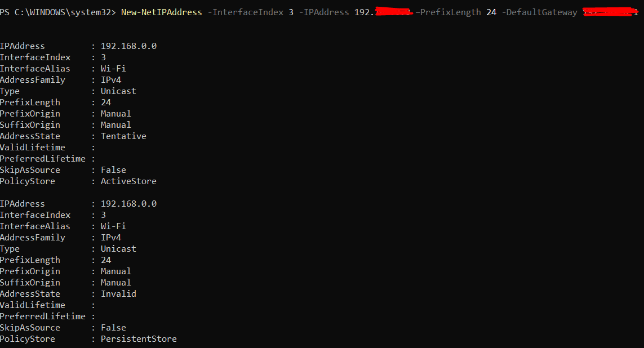Click the first PreferredLifetime label
This screenshot has height=348, width=644.
43,158
